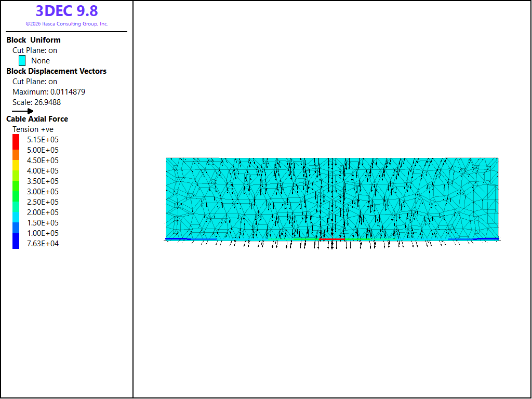Image resolution: width=532 pixels, height=399 pixels.
Task: Select the dark blue 7.63E+04 legend band
Action: coord(16,241)
